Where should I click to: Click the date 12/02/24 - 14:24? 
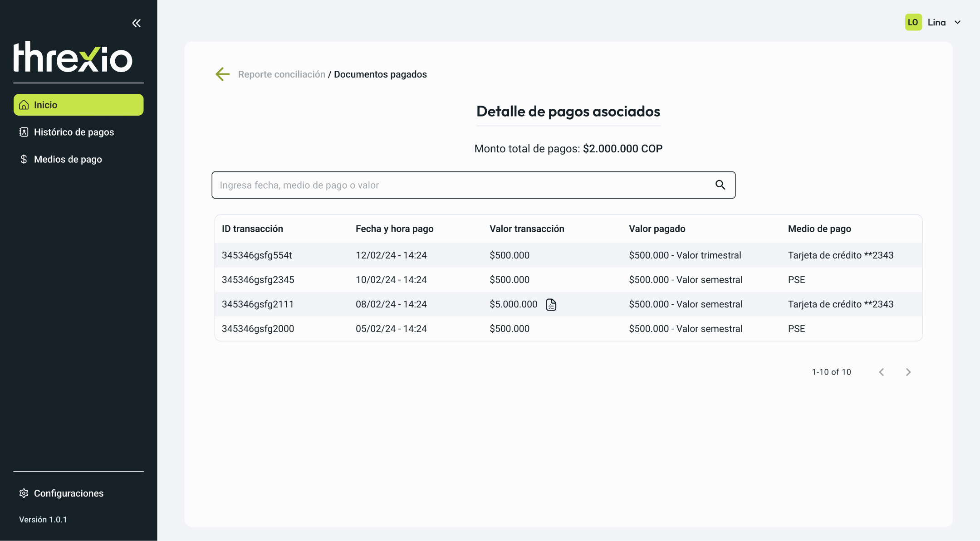pos(391,255)
